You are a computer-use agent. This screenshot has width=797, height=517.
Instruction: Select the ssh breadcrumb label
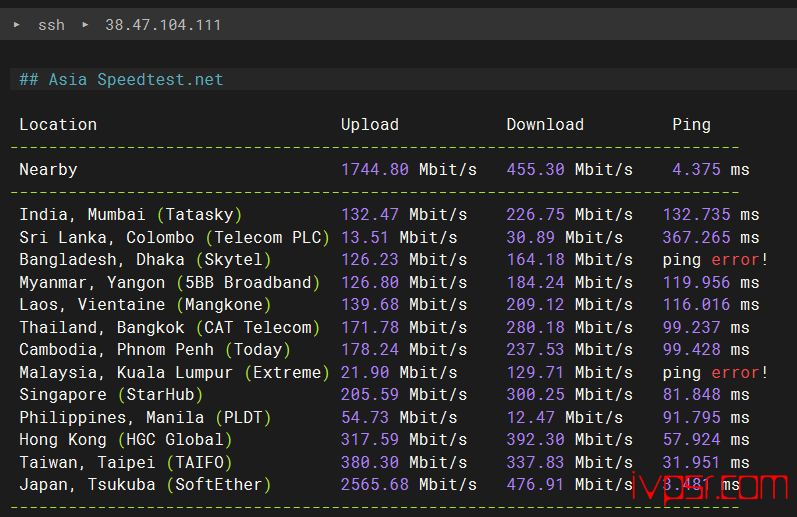pyautogui.click(x=51, y=25)
